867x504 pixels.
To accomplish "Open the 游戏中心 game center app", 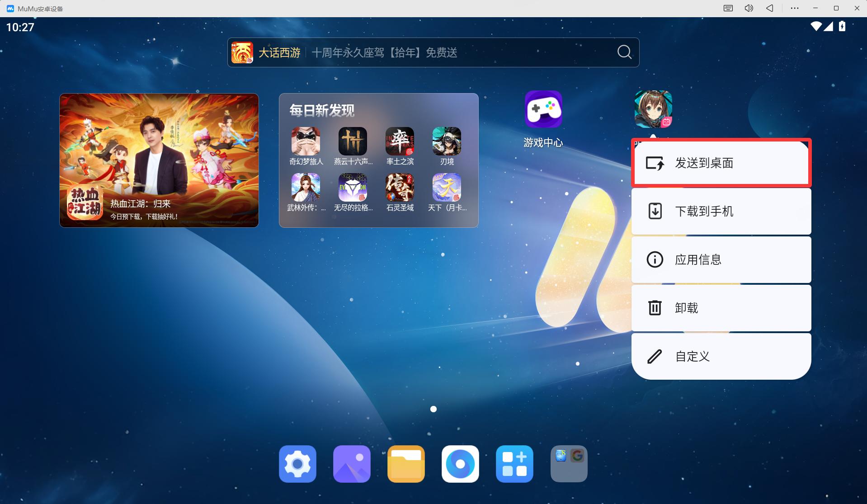I will click(x=543, y=110).
